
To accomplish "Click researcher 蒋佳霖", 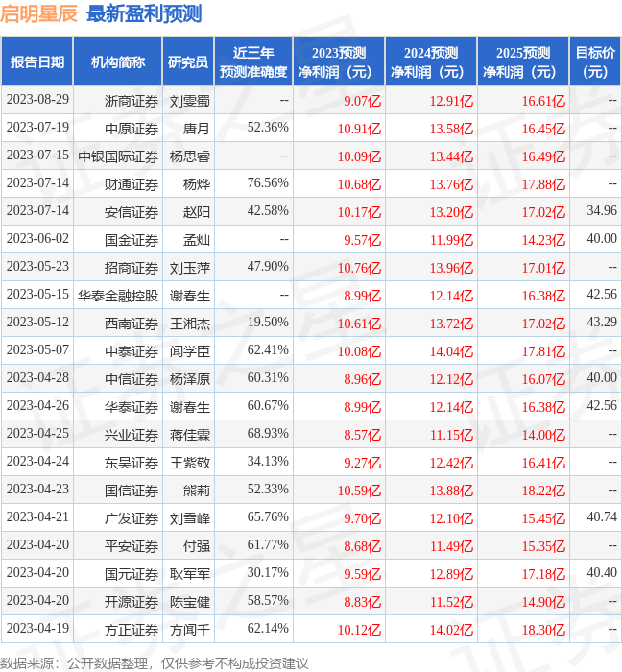I will click(190, 436).
